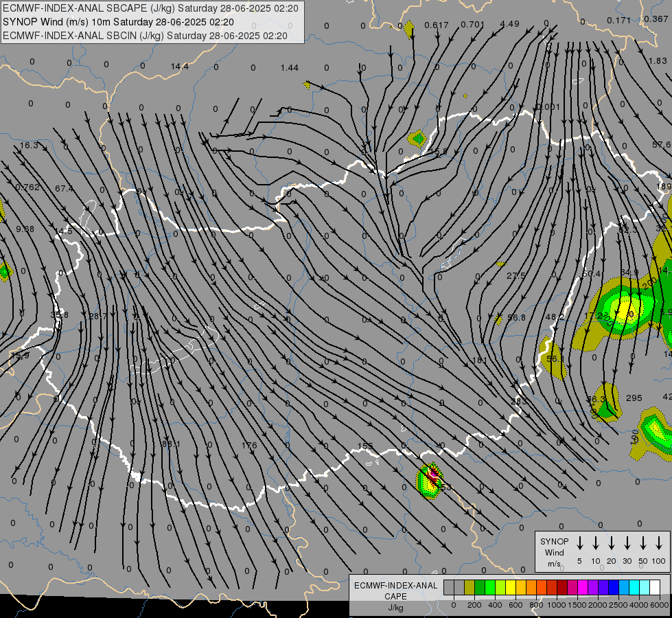Click the wind arrow above 100 m/s
The image size is (672, 618).
click(x=659, y=543)
